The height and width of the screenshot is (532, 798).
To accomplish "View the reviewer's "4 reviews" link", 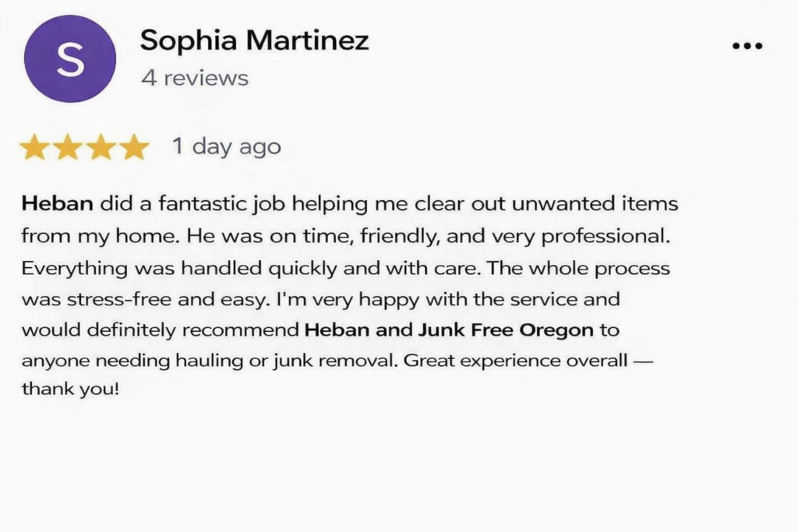I will pyautogui.click(x=195, y=79).
